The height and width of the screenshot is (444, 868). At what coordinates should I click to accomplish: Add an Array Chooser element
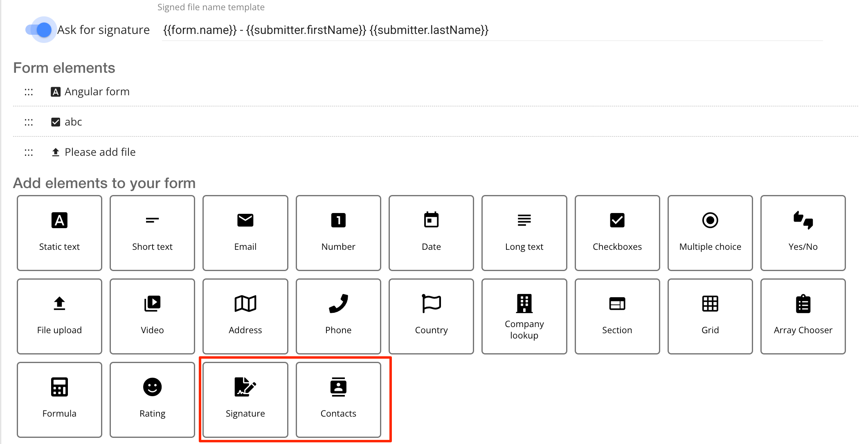point(803,316)
